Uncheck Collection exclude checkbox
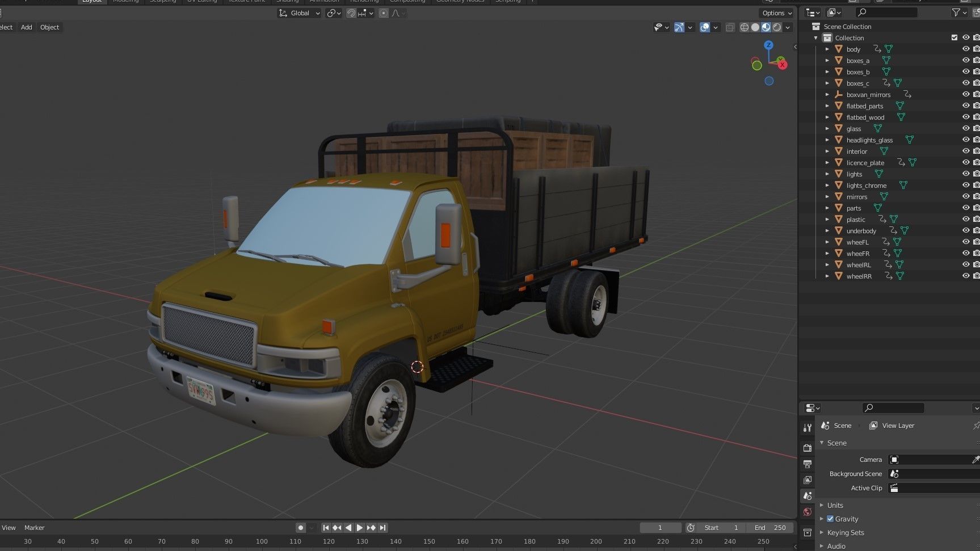980x551 pixels. point(954,38)
